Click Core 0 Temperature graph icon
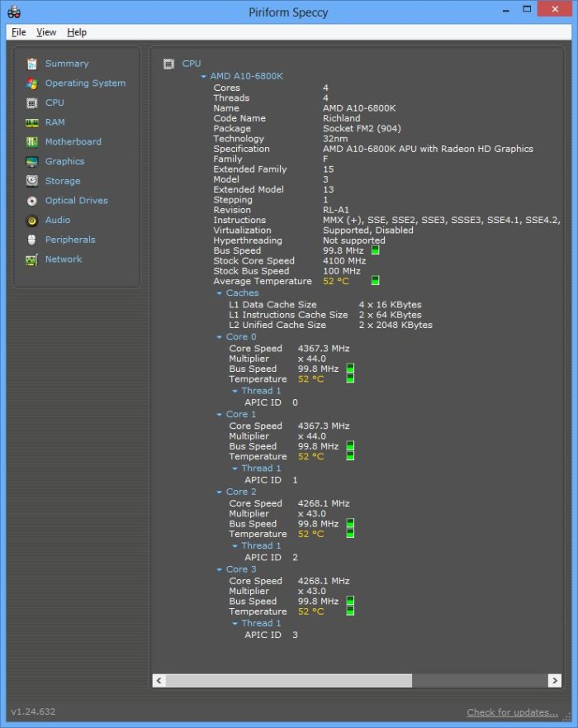The image size is (578, 728). [350, 378]
